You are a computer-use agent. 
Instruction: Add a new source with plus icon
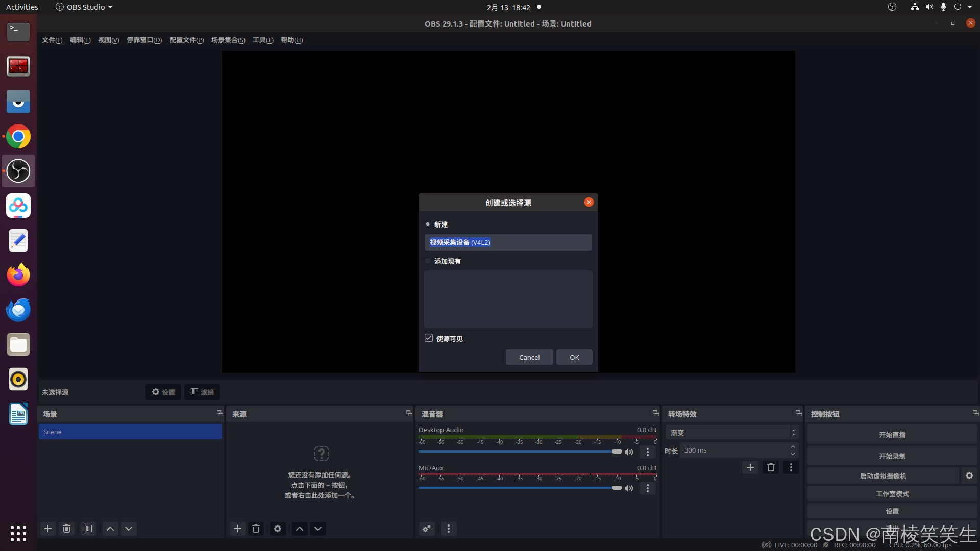pyautogui.click(x=237, y=529)
